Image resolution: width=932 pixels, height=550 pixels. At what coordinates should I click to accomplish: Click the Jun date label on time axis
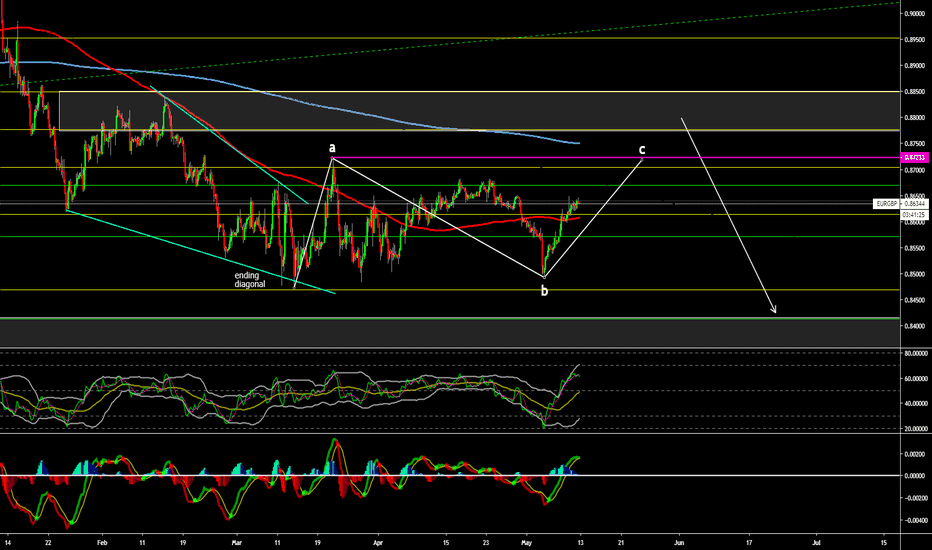click(679, 542)
